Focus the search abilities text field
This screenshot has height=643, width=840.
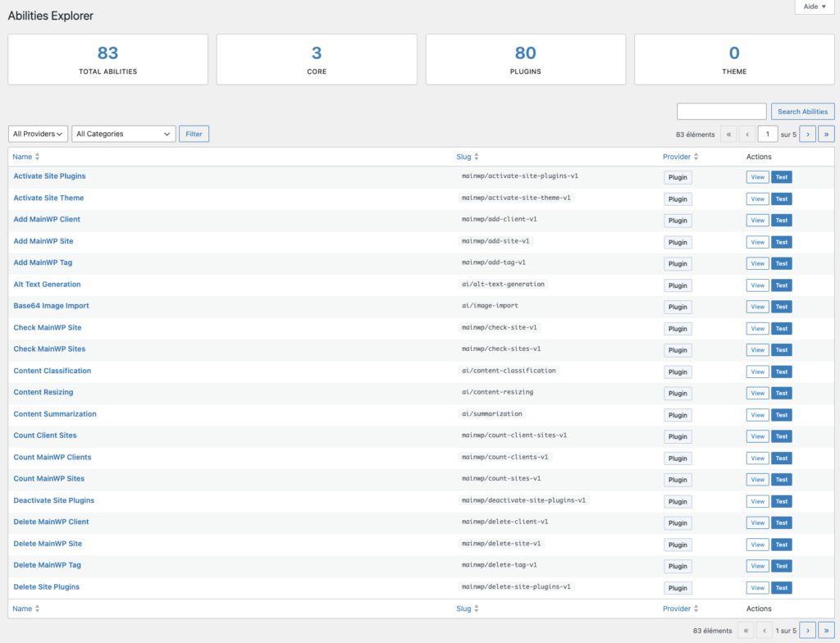[x=722, y=112]
